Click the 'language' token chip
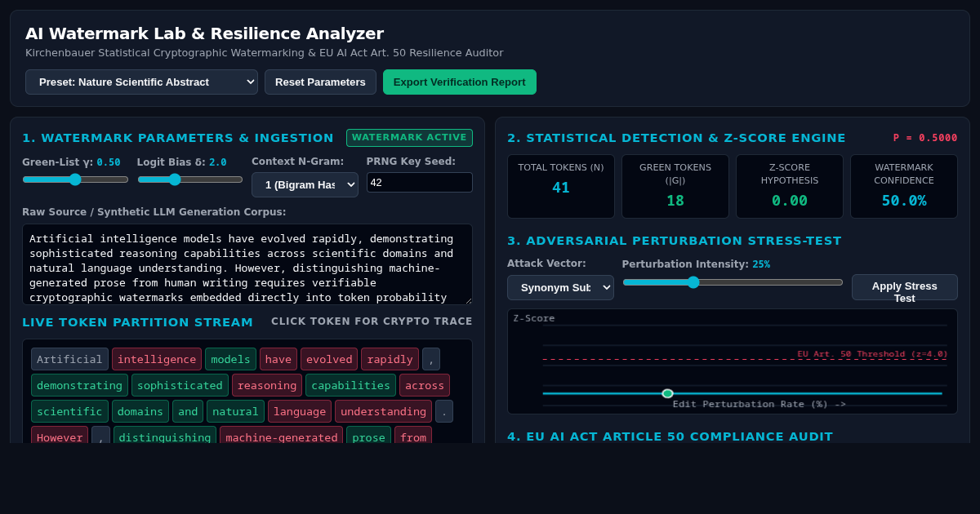 pyautogui.click(x=300, y=411)
